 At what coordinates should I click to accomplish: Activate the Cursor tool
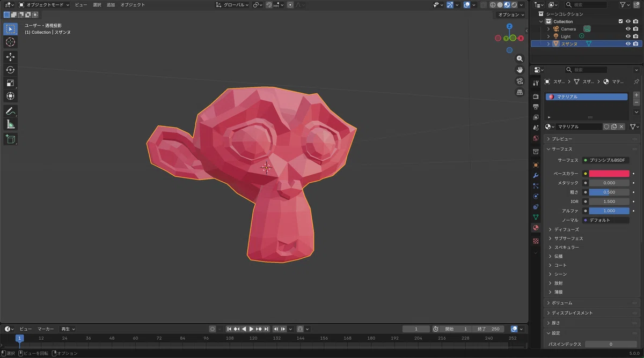pyautogui.click(x=11, y=42)
